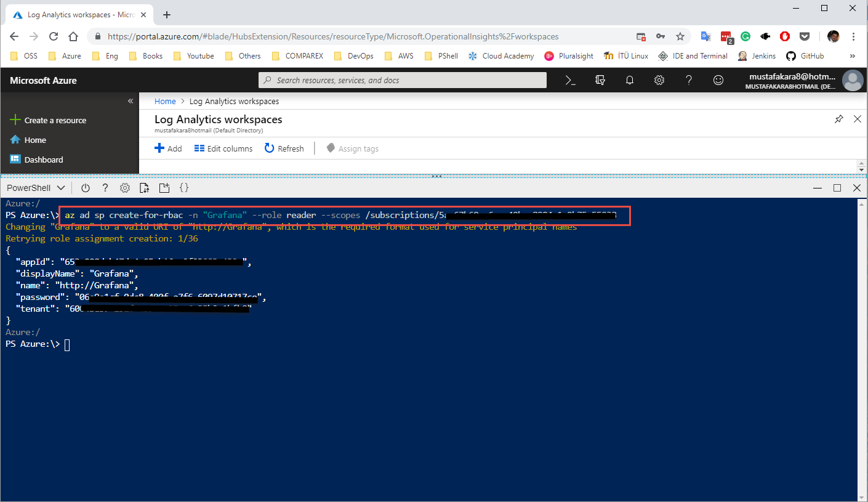This screenshot has height=502, width=868.
Task: Click Add to create a workspace
Action: click(x=168, y=148)
